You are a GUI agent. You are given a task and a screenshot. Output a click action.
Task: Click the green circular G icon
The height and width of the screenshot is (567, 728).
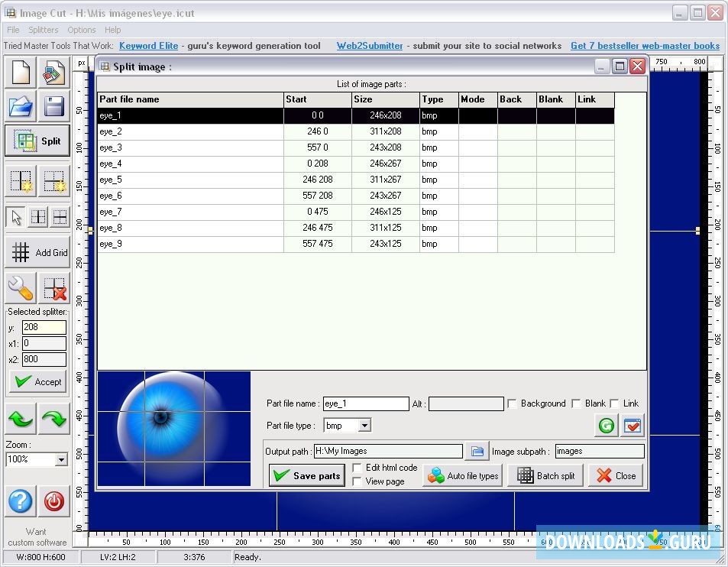[607, 426]
